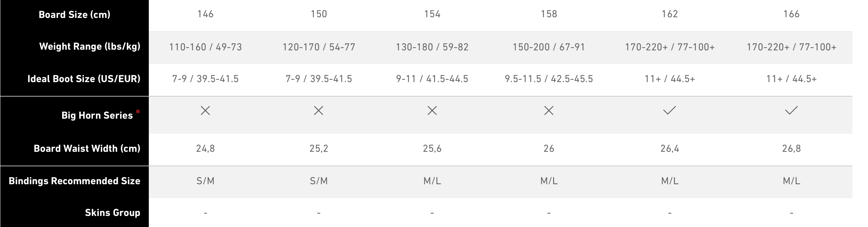Click weight range 130-180 / 59-82 cell
The image size is (868, 227).
432,47
